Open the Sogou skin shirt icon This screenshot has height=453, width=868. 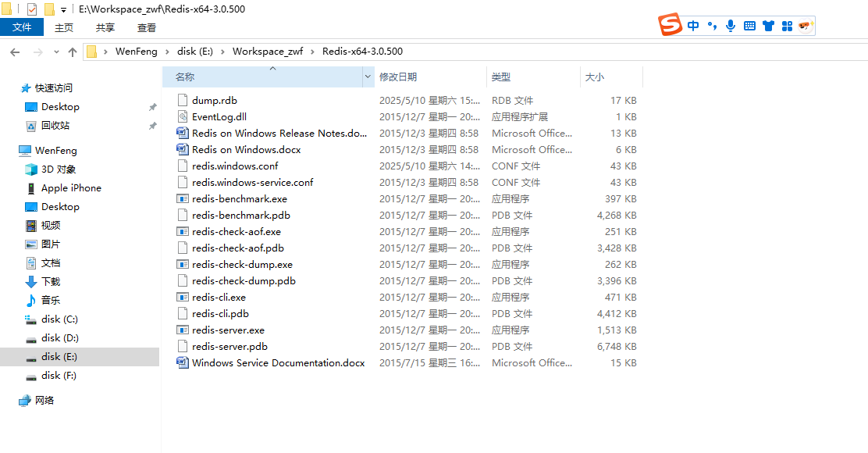[x=768, y=26]
